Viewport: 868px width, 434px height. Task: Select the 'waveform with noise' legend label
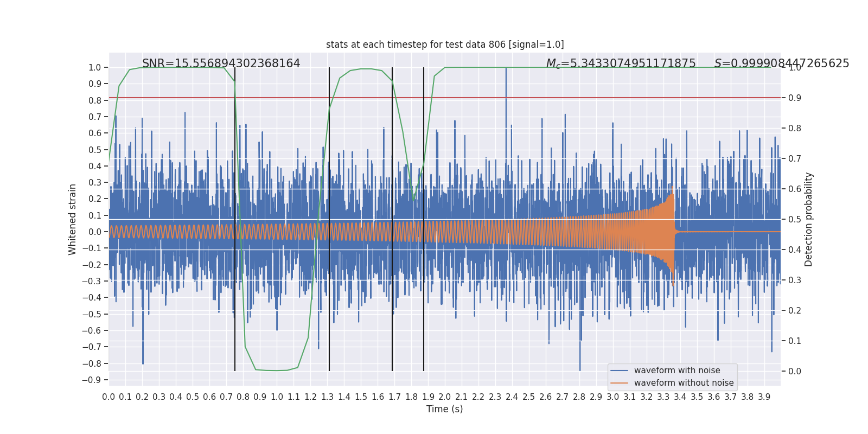677,371
